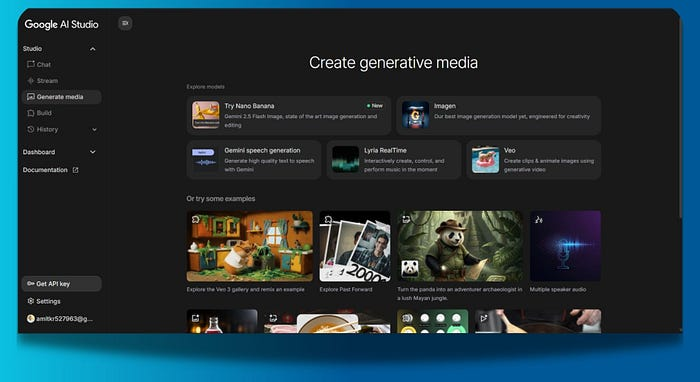Open the bottle example thumbnail
Screen dimensions: 700x382
(222, 321)
